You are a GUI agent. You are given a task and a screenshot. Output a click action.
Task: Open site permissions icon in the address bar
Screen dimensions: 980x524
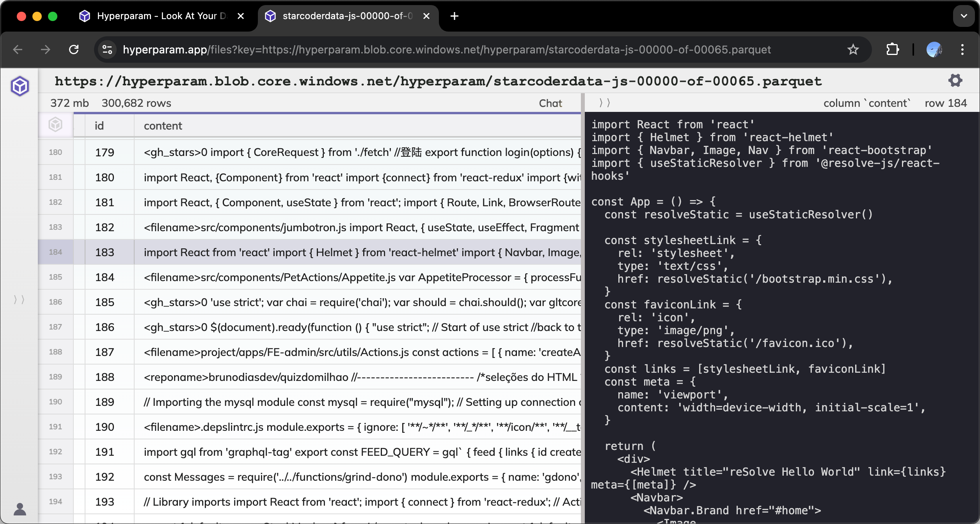point(107,50)
